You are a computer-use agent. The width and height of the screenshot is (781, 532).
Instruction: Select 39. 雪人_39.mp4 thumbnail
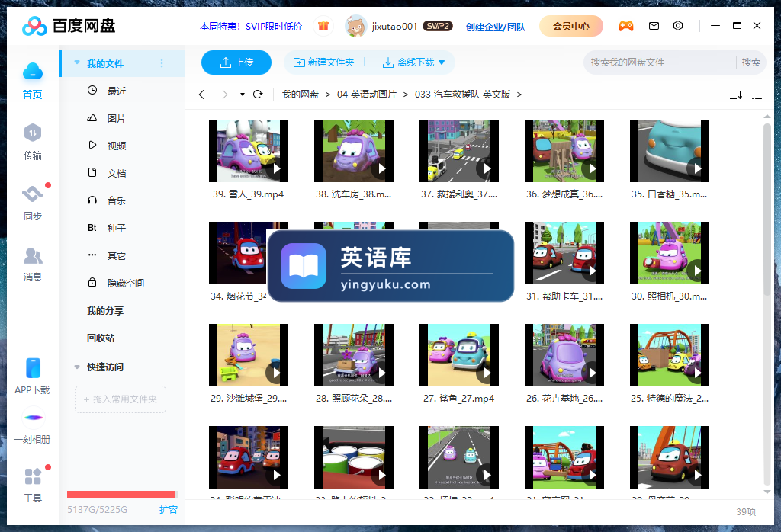248,150
